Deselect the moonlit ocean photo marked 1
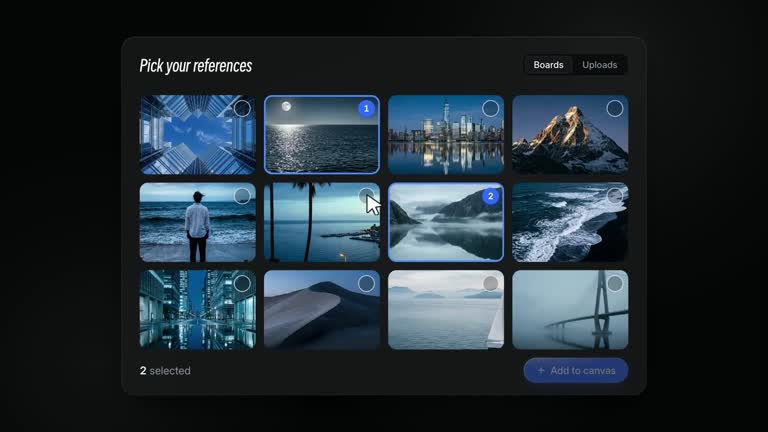The image size is (768, 432). pyautogui.click(x=366, y=108)
